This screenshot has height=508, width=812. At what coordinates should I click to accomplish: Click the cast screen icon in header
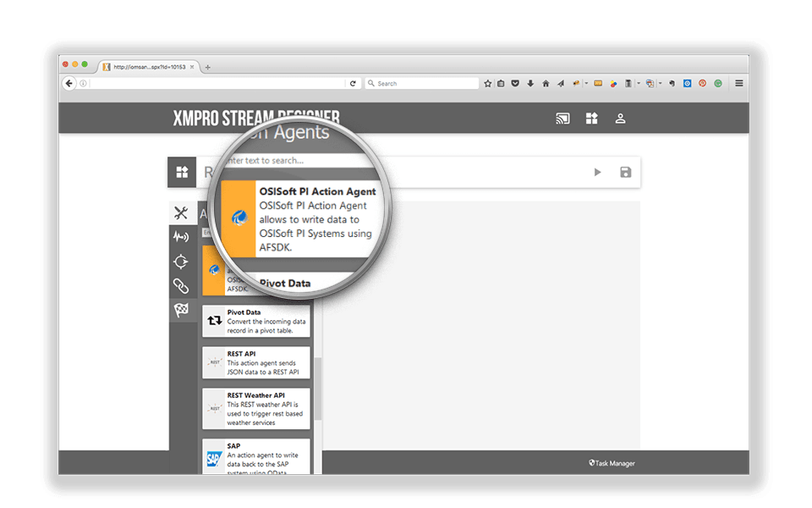coord(562,119)
